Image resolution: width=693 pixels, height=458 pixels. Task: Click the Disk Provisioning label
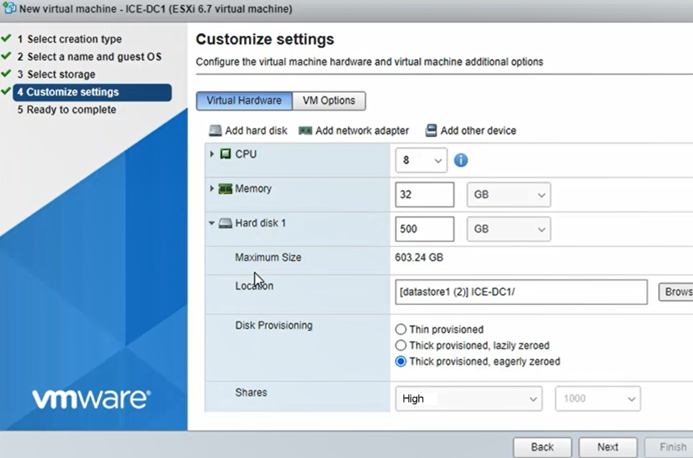click(x=274, y=325)
